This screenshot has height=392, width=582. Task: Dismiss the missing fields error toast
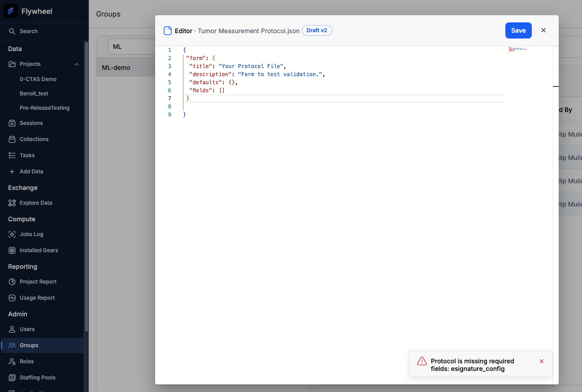pos(541,361)
